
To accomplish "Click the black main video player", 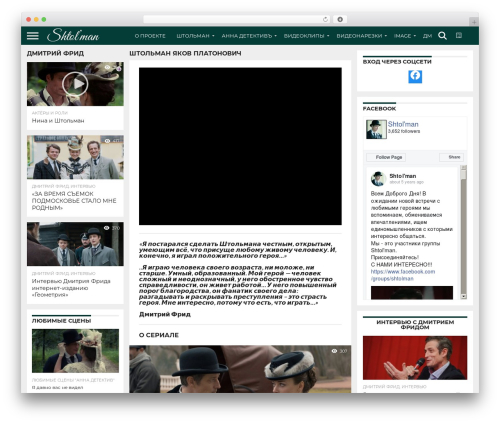I will coord(240,146).
